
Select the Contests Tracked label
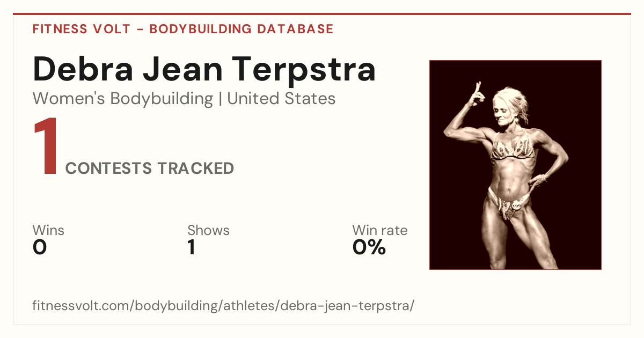tap(150, 168)
